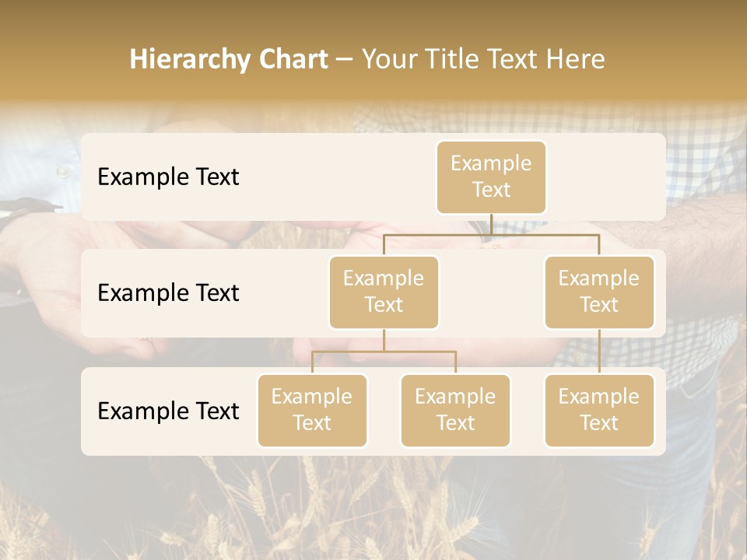This screenshot has width=747, height=560.
Task: Select the first row's "Example Text" label
Action: tap(168, 177)
